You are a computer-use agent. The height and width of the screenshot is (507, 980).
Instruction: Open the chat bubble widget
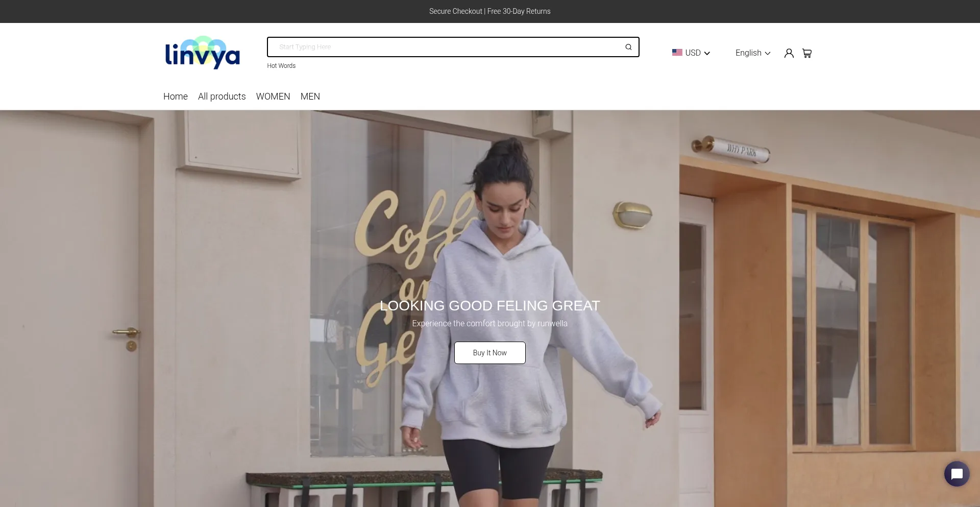[957, 473]
